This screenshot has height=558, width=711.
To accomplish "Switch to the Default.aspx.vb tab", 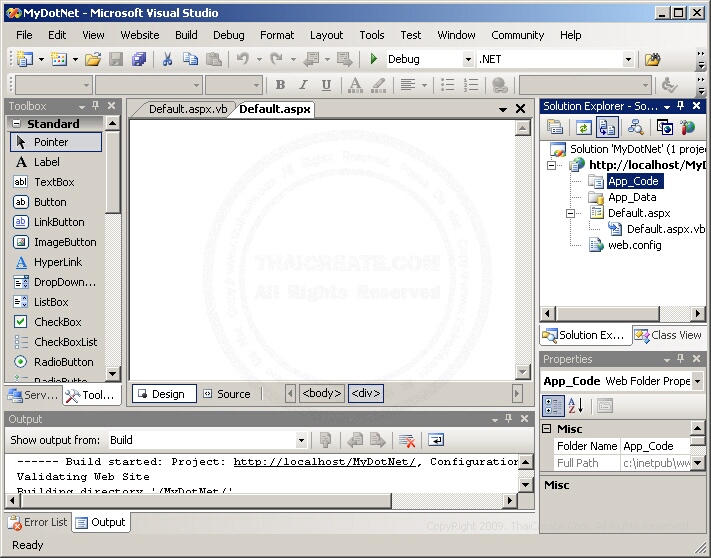I will click(188, 109).
